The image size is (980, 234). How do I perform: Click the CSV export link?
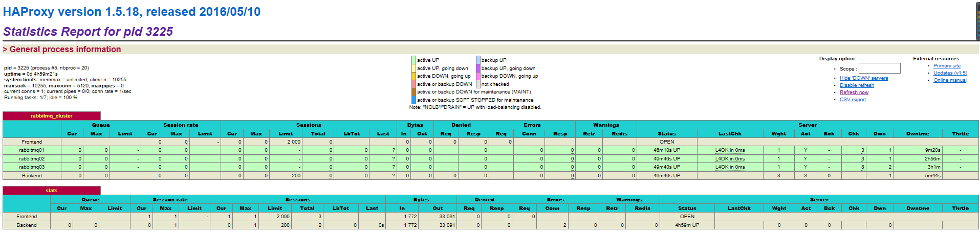coord(853,100)
